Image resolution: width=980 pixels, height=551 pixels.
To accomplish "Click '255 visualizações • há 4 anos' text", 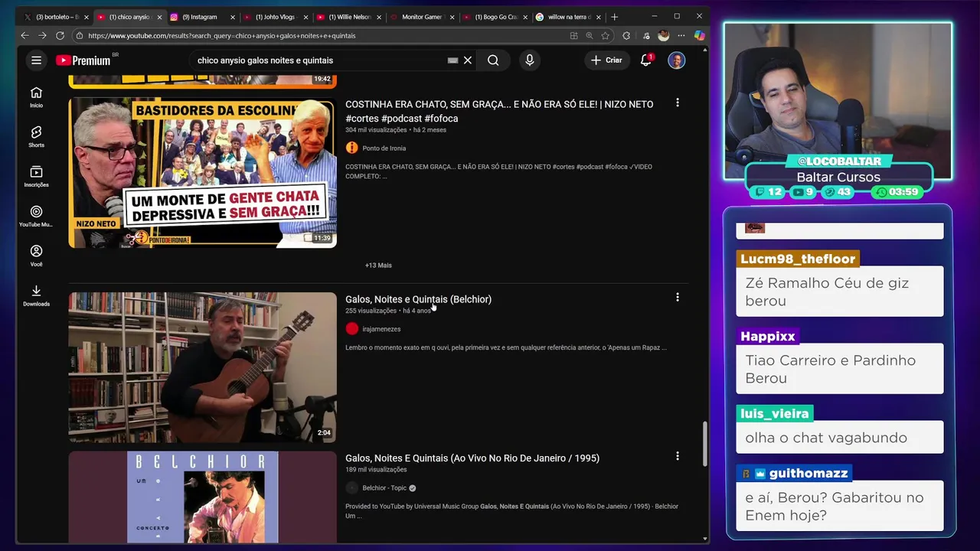I will (388, 311).
